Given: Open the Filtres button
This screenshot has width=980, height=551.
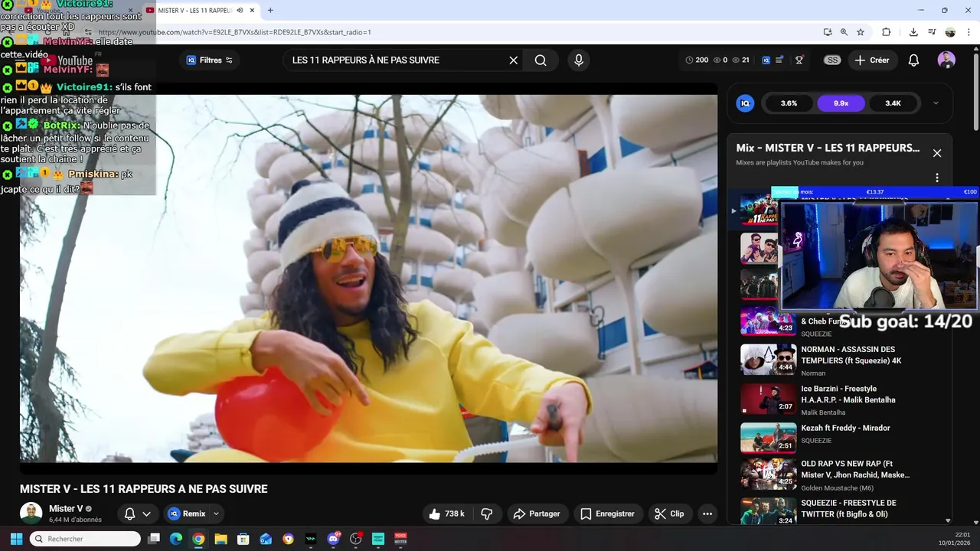Looking at the screenshot, I should pos(209,60).
